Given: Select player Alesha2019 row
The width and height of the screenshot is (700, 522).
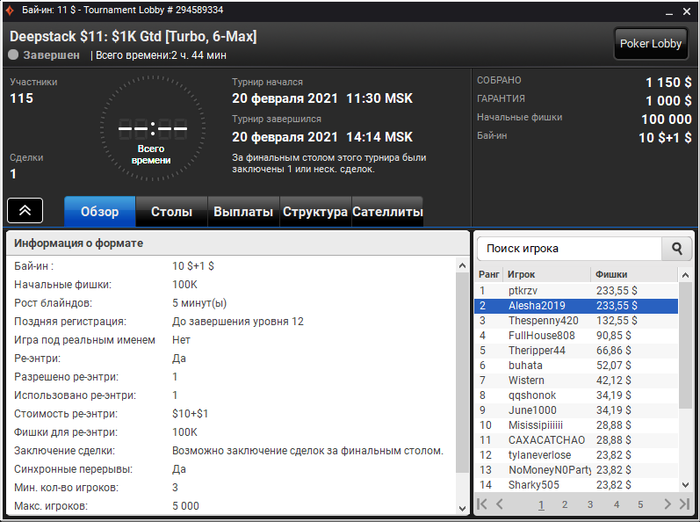Looking at the screenshot, I should tap(576, 306).
